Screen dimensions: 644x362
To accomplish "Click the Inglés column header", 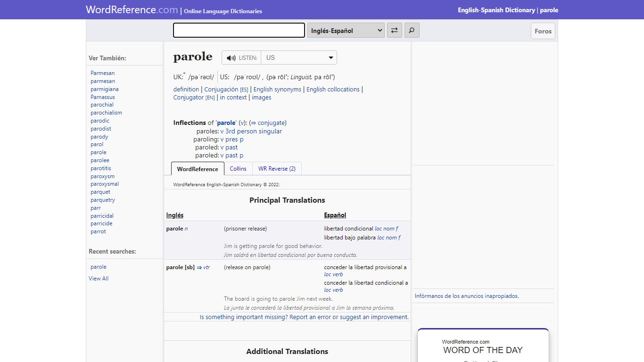I will (175, 215).
